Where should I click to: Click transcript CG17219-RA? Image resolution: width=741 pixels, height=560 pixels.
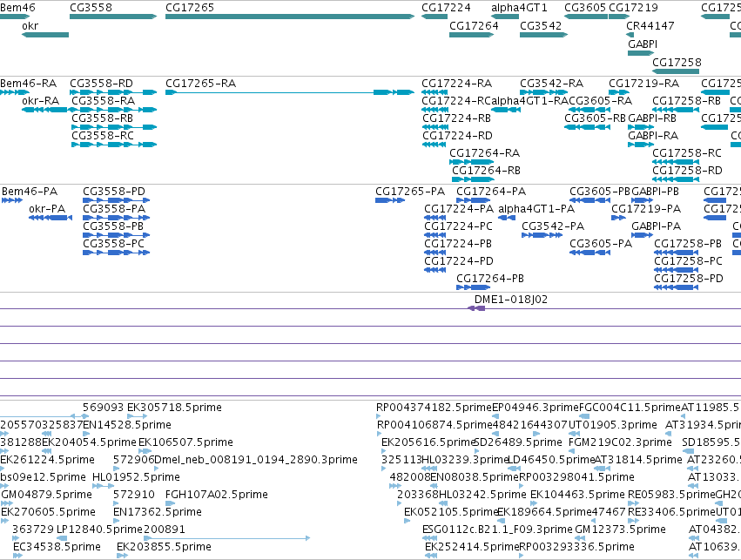point(644,84)
